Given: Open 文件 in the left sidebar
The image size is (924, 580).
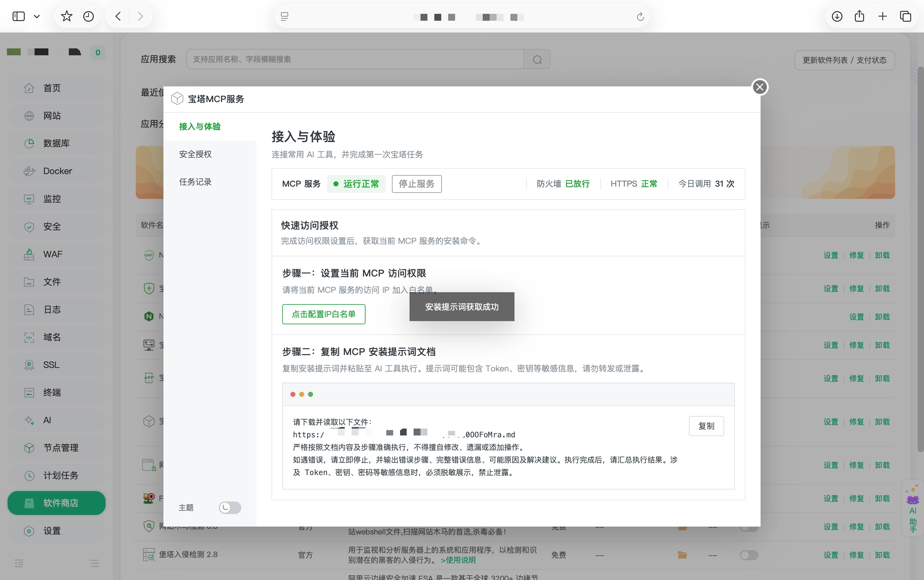Looking at the screenshot, I should tap(56, 282).
